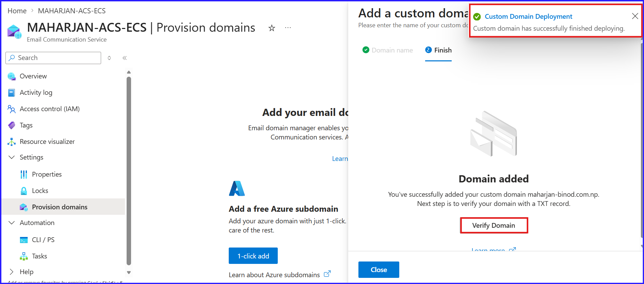Screen dimensions: 644x284
Task: Select Provision domains menu item
Action: coord(63,207)
